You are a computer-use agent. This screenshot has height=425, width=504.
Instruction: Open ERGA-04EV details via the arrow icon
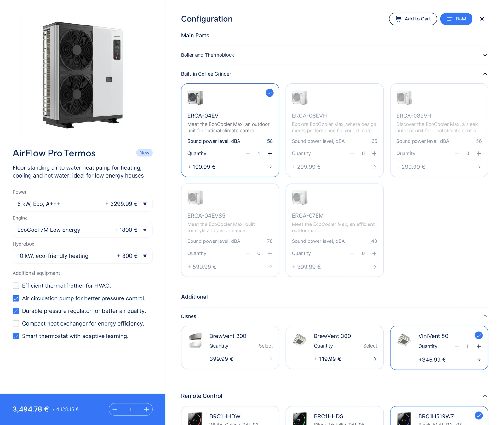tap(270, 167)
